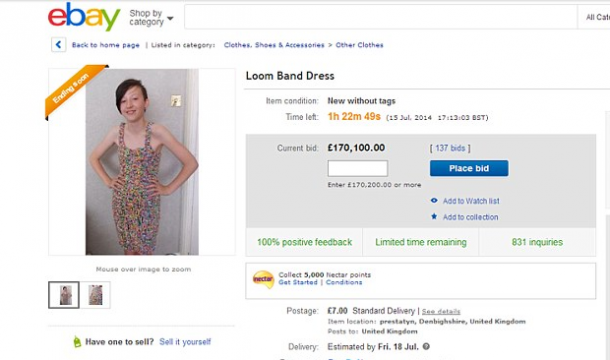Expand the Shop by category dropdown
The width and height of the screenshot is (610, 360).
point(151,18)
